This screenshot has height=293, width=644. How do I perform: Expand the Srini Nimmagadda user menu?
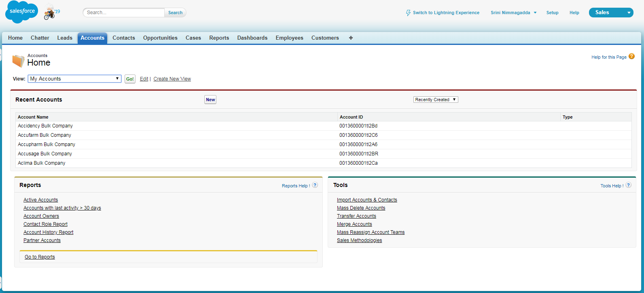513,13
